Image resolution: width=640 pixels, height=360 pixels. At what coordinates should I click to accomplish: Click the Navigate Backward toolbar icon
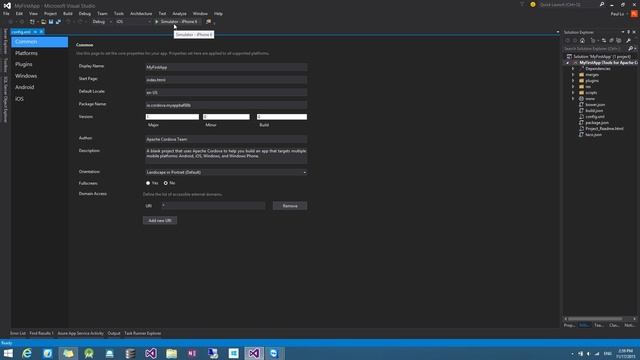pos(10,22)
